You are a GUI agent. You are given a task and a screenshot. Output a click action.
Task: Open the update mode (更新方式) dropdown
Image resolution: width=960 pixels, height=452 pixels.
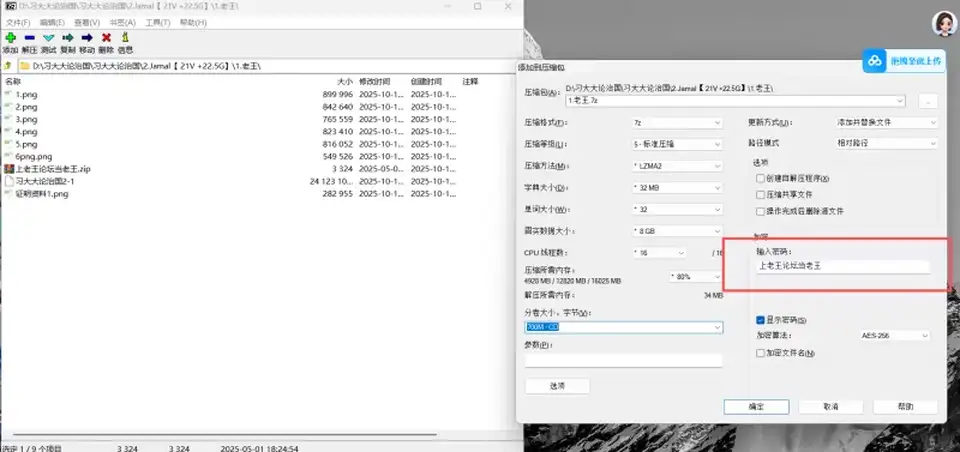coord(887,122)
